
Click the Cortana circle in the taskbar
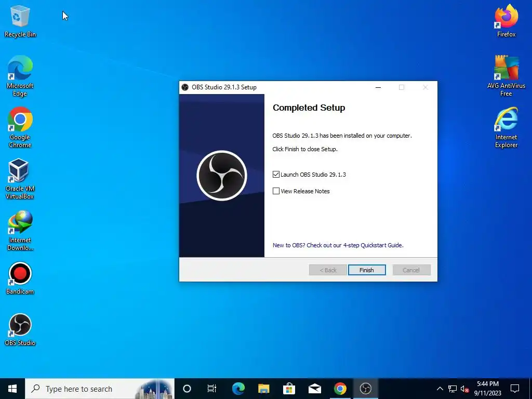[x=187, y=389]
